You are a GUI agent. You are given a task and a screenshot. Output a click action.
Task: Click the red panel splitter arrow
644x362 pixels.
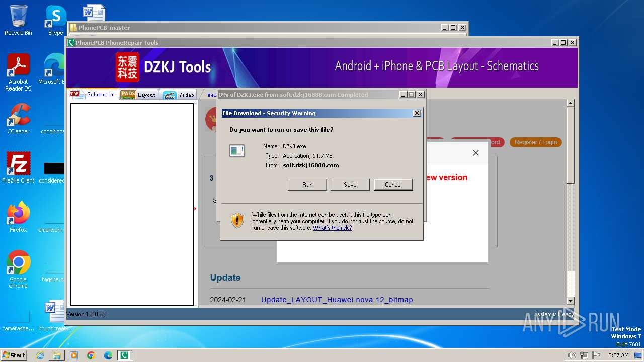point(195,208)
